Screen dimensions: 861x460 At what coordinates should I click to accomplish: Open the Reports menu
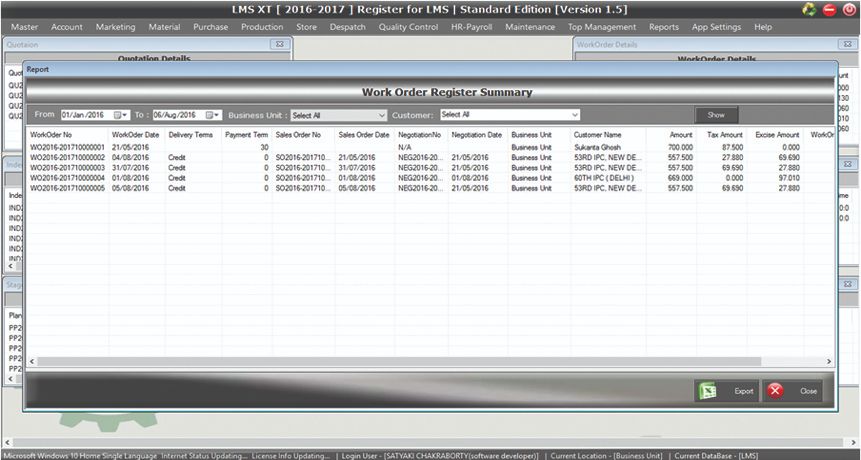663,27
